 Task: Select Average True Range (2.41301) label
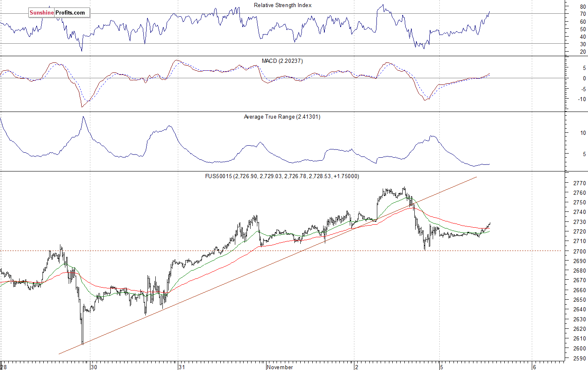(x=282, y=117)
